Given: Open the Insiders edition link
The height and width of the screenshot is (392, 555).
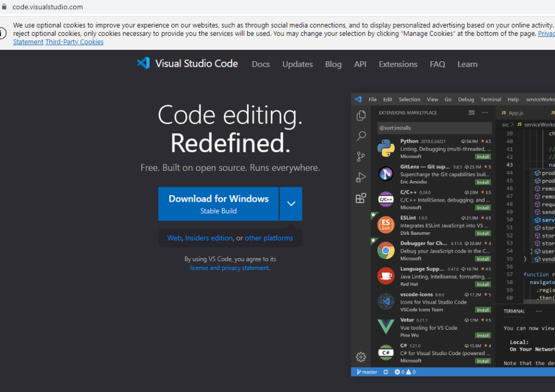Looking at the screenshot, I should pyautogui.click(x=209, y=238).
